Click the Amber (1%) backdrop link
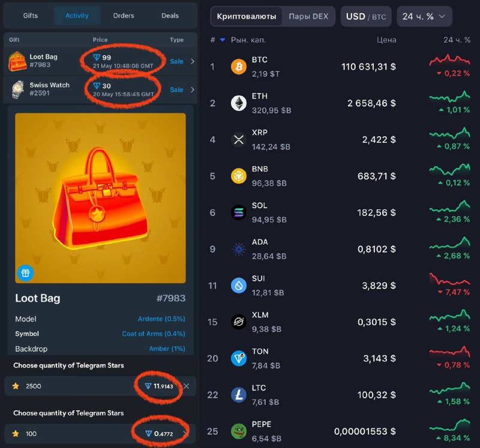The height and width of the screenshot is (448, 480). (x=167, y=348)
